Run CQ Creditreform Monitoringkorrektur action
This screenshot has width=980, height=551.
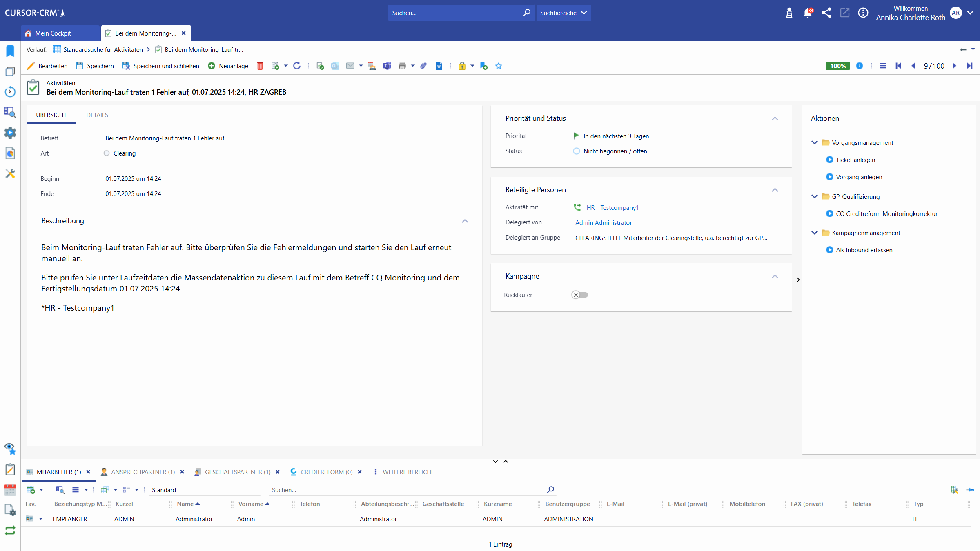click(886, 213)
